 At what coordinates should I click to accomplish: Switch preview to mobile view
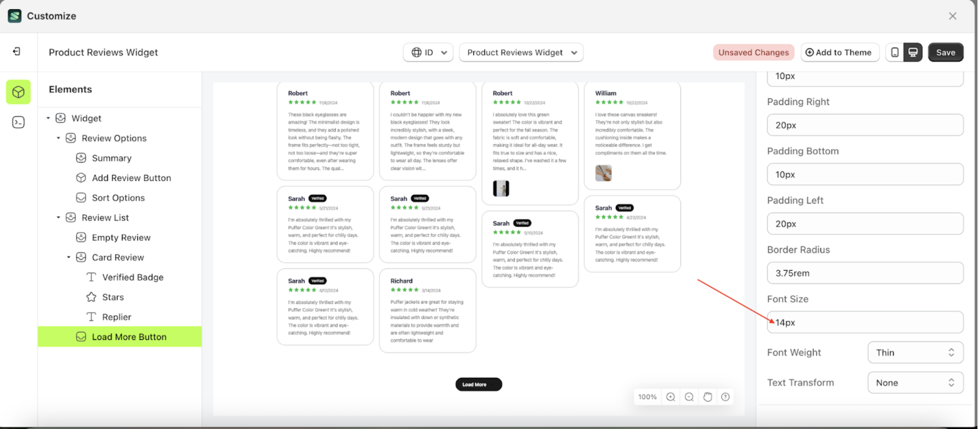point(895,52)
